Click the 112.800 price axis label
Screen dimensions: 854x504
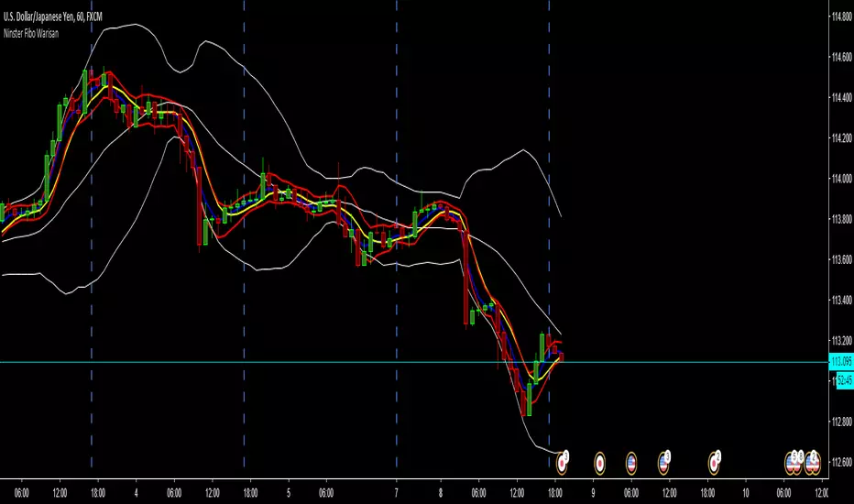pyautogui.click(x=841, y=422)
